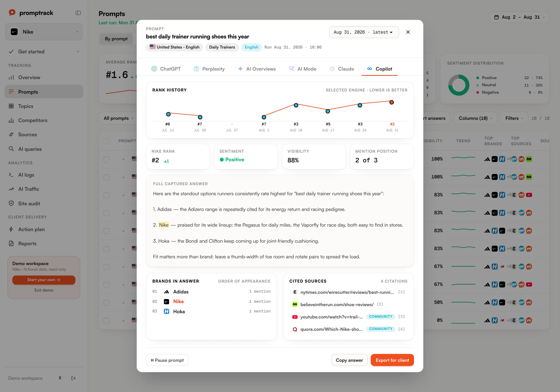Click Export for client button

point(392,360)
